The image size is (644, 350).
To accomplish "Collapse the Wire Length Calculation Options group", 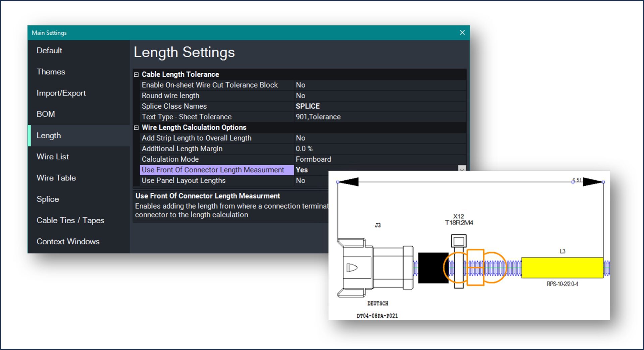I will tap(136, 127).
